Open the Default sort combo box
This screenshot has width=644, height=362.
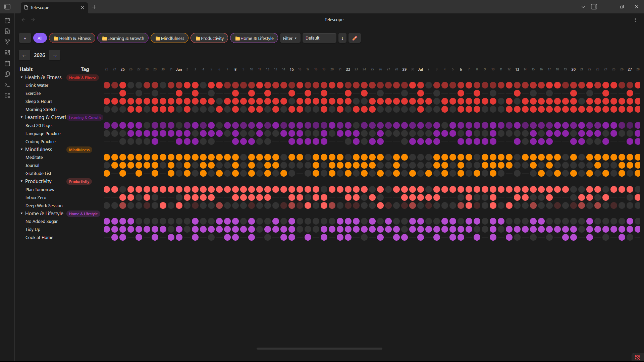pos(319,38)
